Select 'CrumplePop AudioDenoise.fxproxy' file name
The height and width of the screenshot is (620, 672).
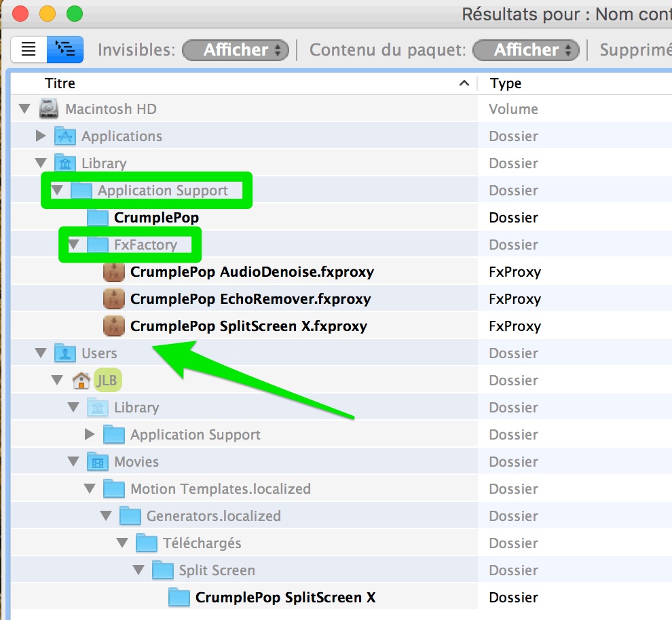click(252, 272)
